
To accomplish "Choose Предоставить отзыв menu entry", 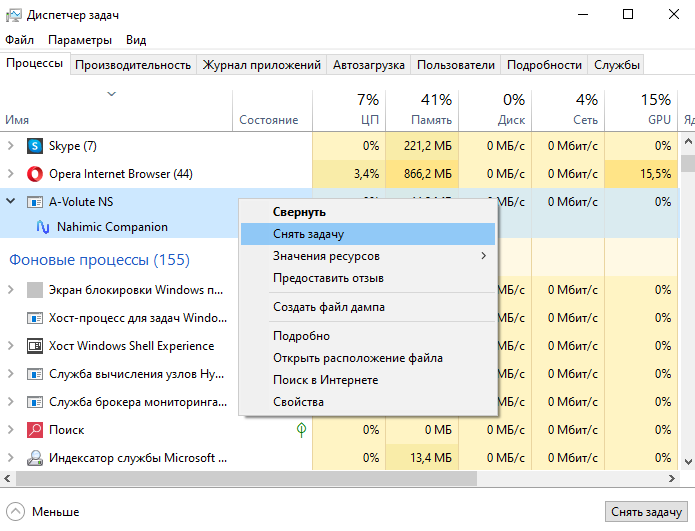I will point(368,278).
